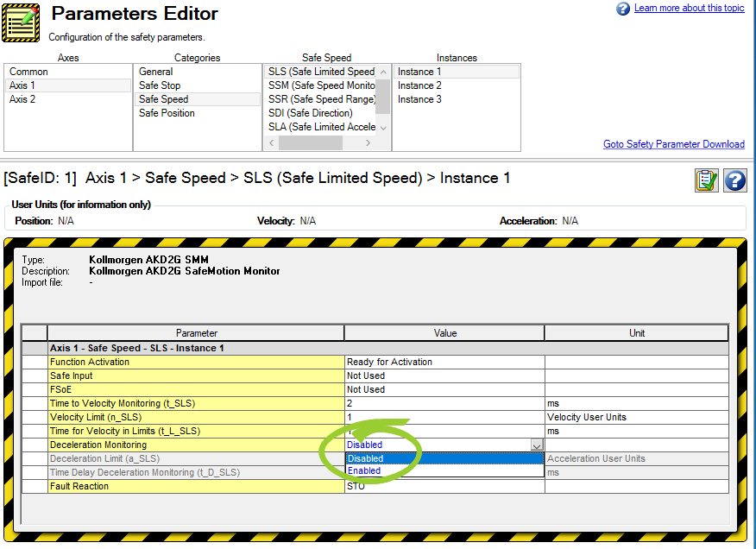
Task: Click Function Activation value Ready for Activation
Action: click(x=444, y=362)
